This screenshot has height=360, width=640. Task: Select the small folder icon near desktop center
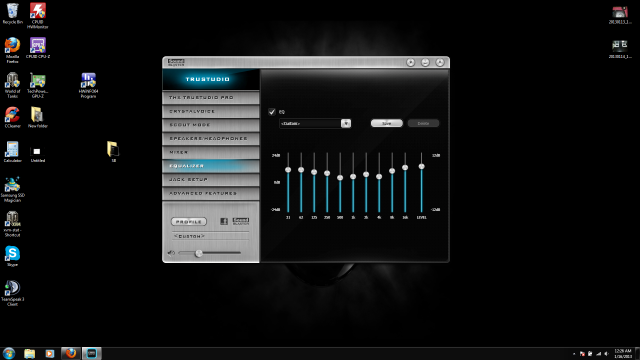[x=113, y=151]
